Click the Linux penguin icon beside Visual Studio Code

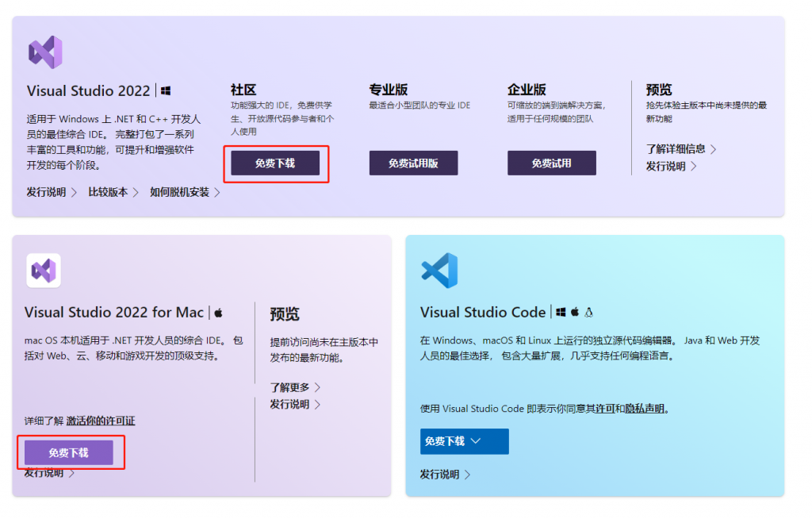[x=589, y=312]
